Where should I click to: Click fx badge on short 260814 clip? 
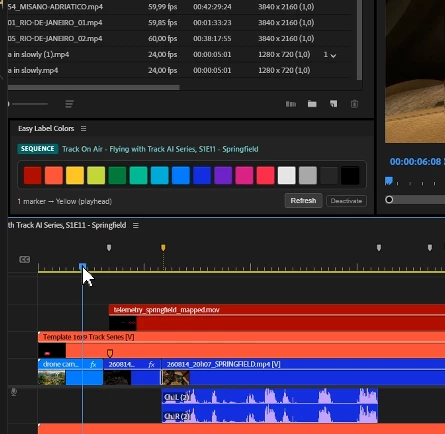coord(151,364)
